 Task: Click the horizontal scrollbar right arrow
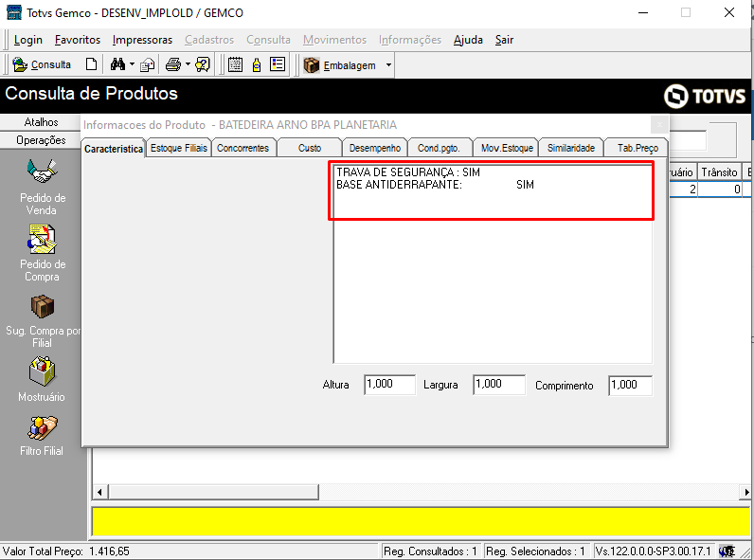pyautogui.click(x=745, y=492)
